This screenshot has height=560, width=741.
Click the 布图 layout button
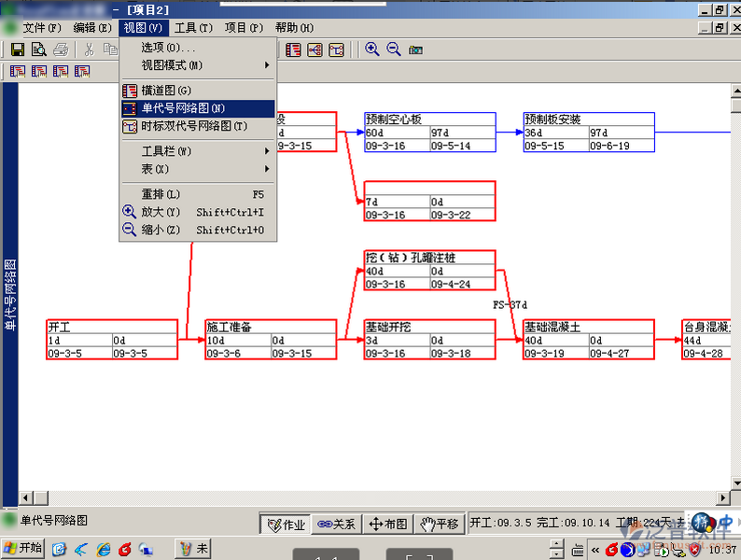point(387,525)
